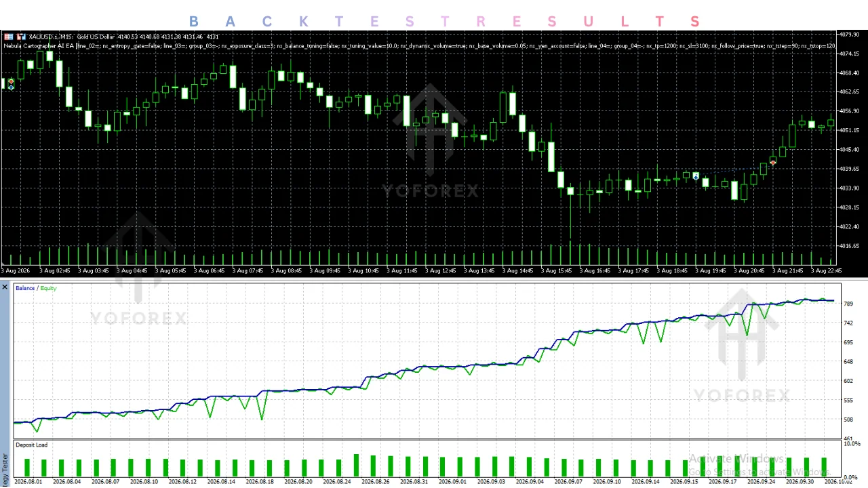Image resolution: width=868 pixels, height=488 pixels.
Task: Click the Equity legend label
Action: point(48,288)
